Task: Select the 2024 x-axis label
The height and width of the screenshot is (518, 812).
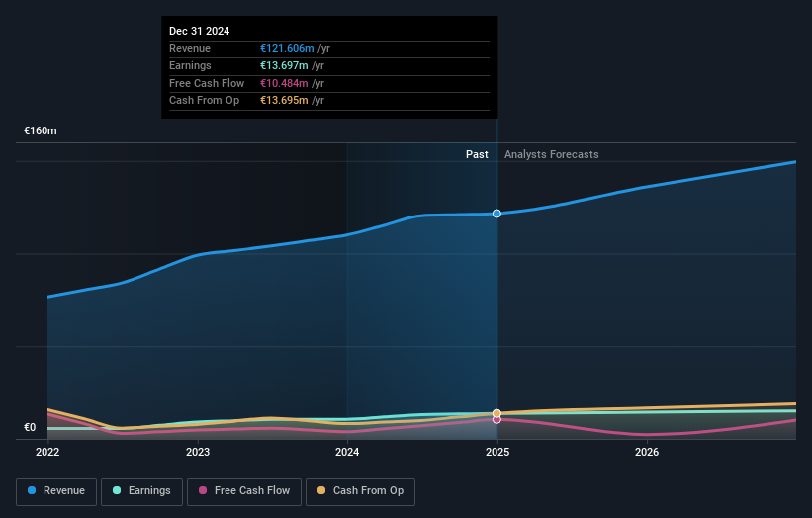Action: tap(347, 452)
